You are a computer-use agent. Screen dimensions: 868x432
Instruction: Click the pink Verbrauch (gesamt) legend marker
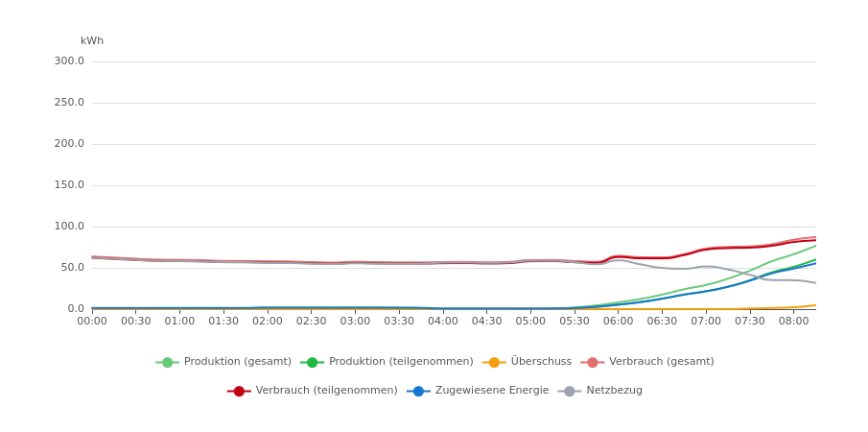pyautogui.click(x=593, y=362)
